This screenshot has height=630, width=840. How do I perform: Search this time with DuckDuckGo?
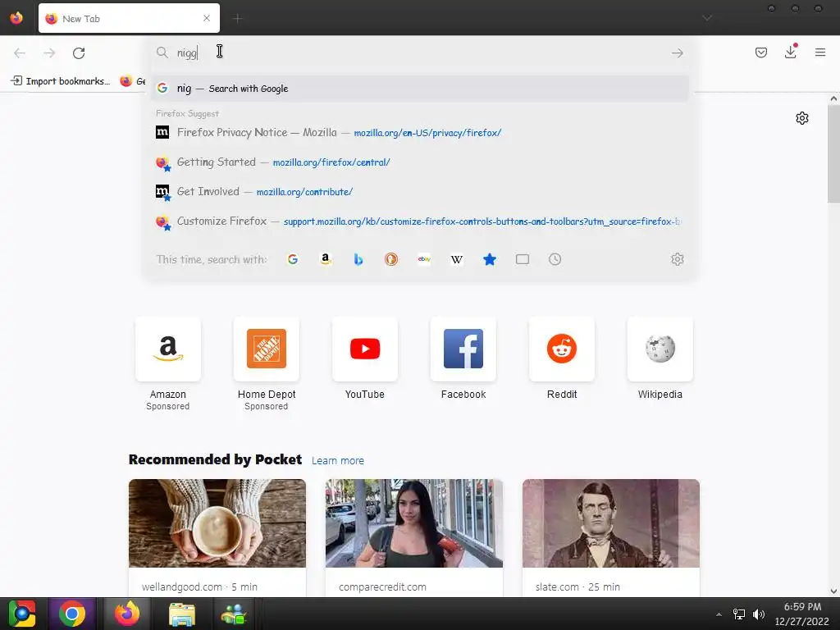tap(391, 259)
